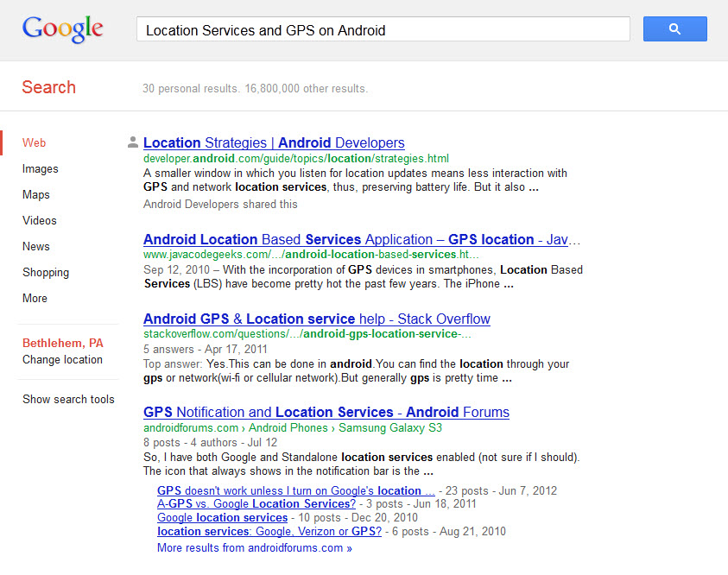Open A-GPS vs. Google Location Services thread
This screenshot has height=575, width=728.
click(256, 504)
